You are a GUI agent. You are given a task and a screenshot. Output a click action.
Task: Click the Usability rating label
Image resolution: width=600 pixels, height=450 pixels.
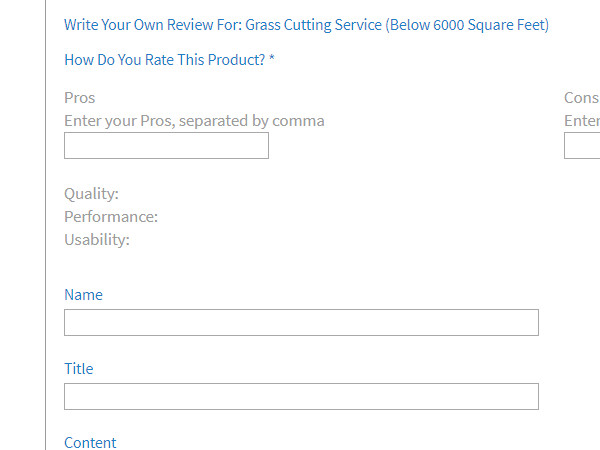97,240
